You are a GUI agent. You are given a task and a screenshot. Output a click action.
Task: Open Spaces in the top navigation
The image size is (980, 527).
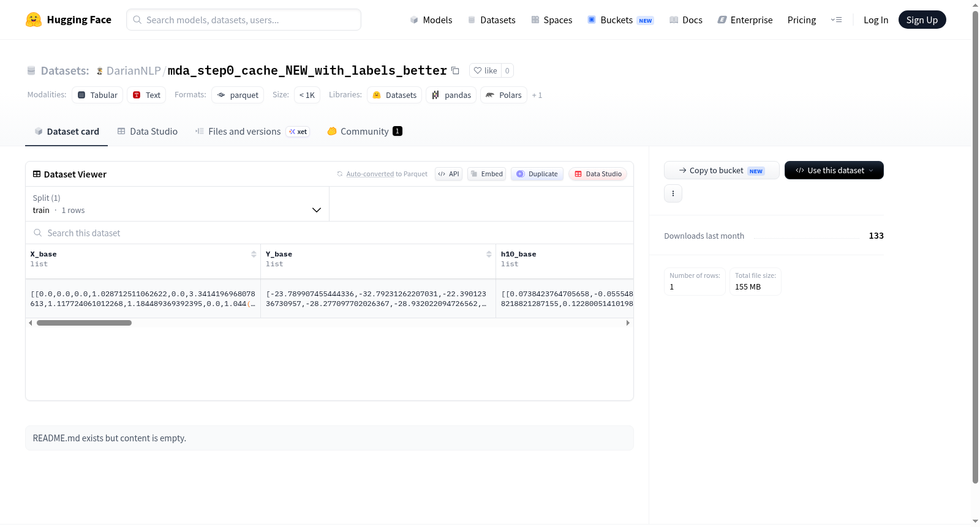[552, 20]
